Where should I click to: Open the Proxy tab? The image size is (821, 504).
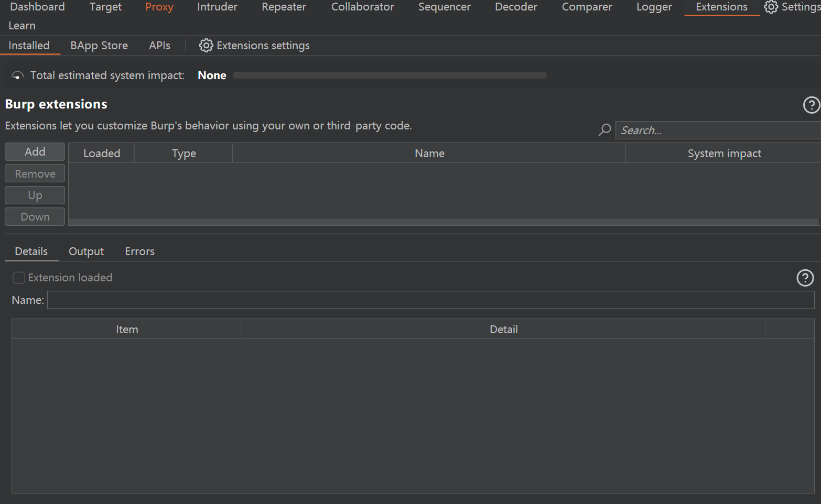(x=159, y=7)
